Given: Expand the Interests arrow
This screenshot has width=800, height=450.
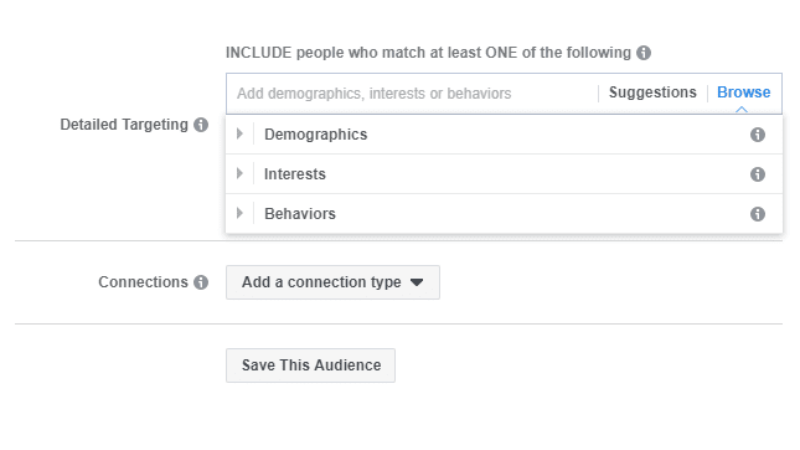Looking at the screenshot, I should pyautogui.click(x=240, y=174).
